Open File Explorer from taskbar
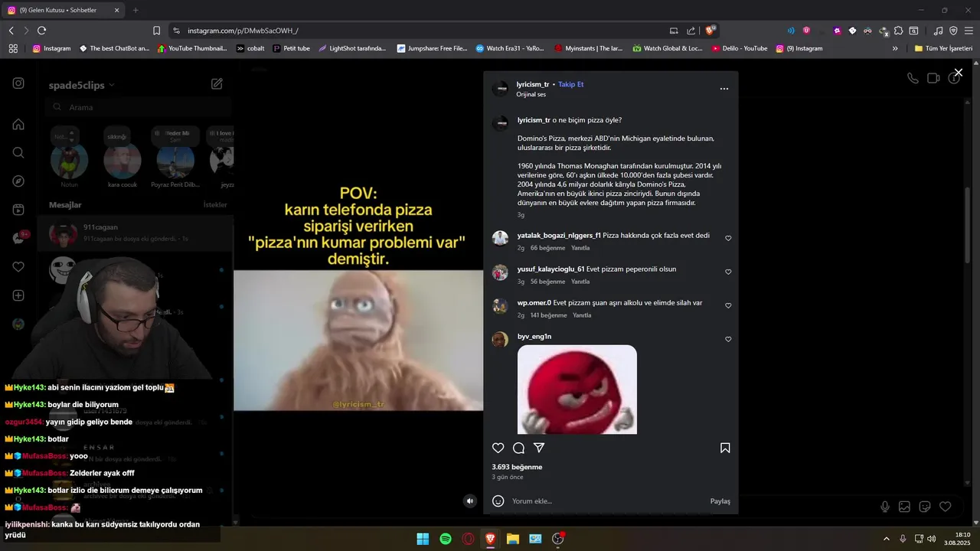The image size is (980, 551). pos(513,539)
